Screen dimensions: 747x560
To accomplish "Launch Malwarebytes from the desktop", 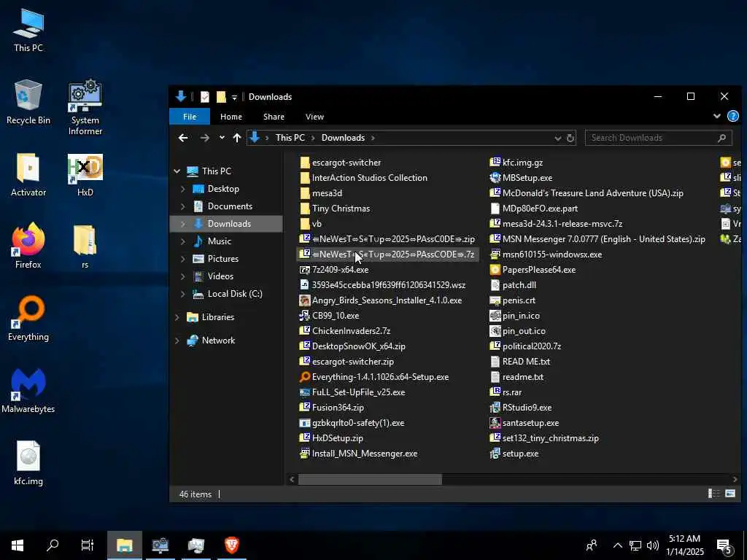I will (28, 391).
